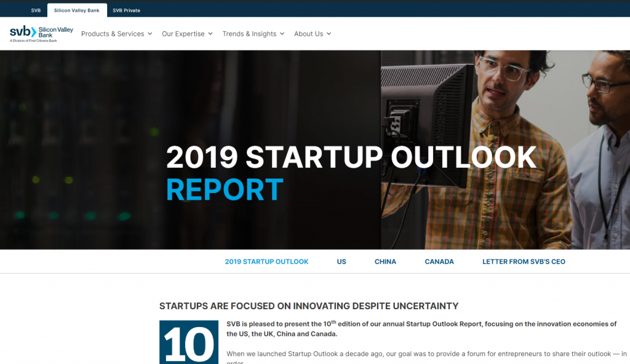Expand the chevron beside Products & Services

150,34
